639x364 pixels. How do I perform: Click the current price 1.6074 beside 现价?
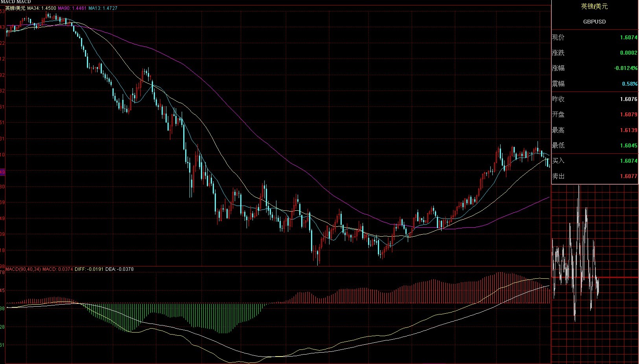[x=628, y=37]
